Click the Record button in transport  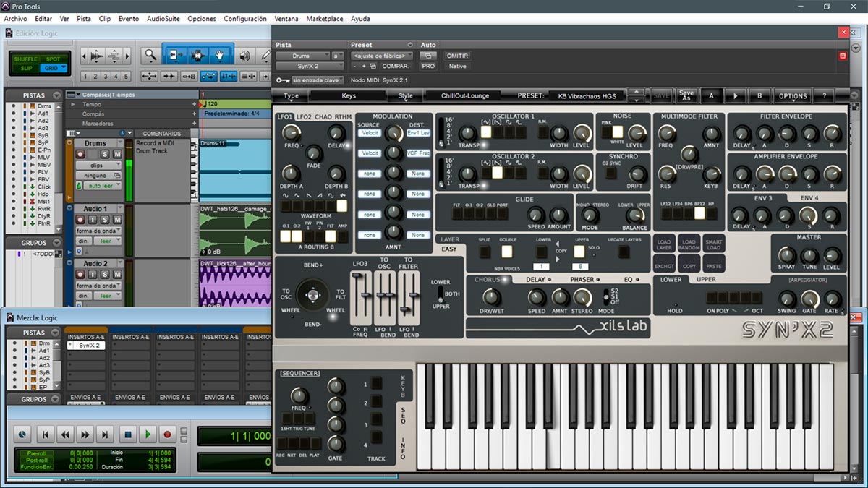tap(168, 435)
